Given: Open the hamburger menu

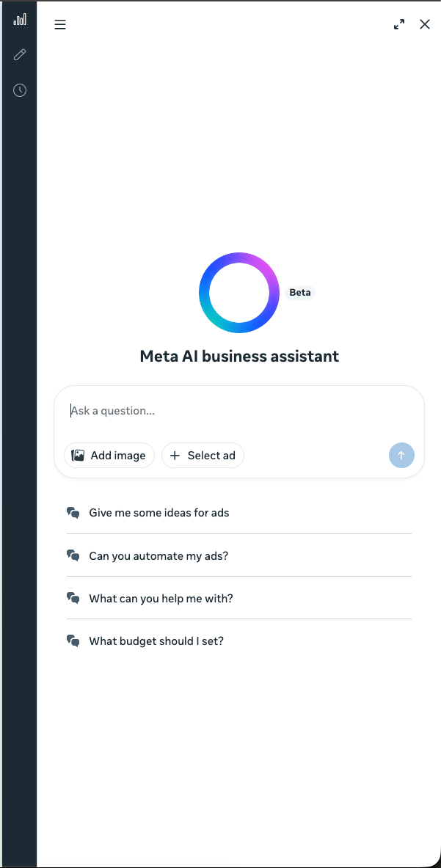Looking at the screenshot, I should coord(60,24).
